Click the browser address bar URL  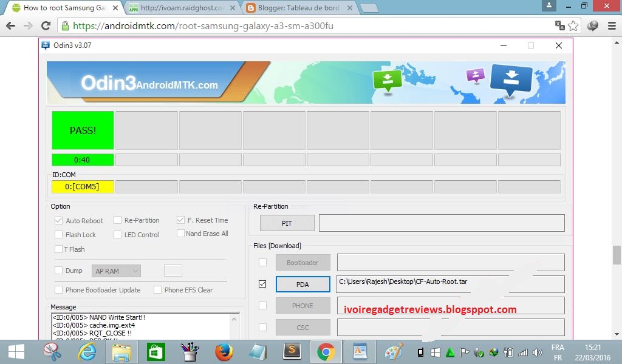coord(203,26)
